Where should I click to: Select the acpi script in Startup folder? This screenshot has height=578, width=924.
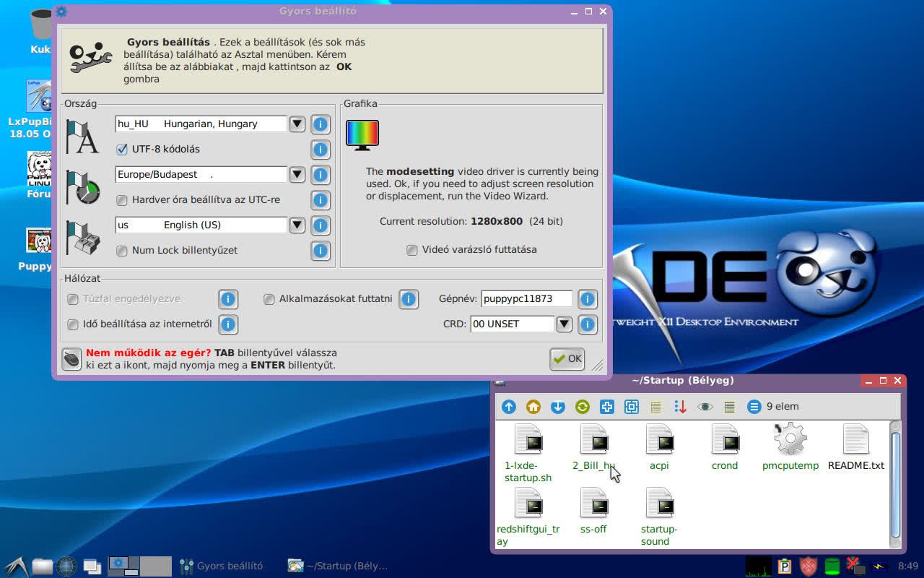click(659, 448)
